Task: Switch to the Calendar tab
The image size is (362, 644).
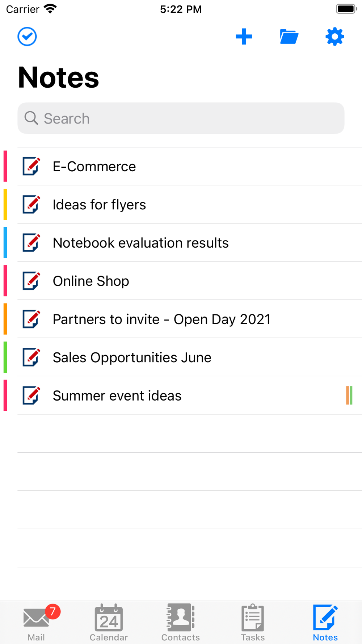Action: [109, 622]
